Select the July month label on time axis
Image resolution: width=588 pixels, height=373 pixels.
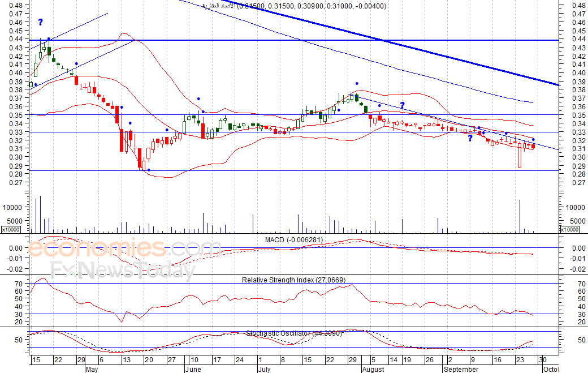tap(264, 369)
